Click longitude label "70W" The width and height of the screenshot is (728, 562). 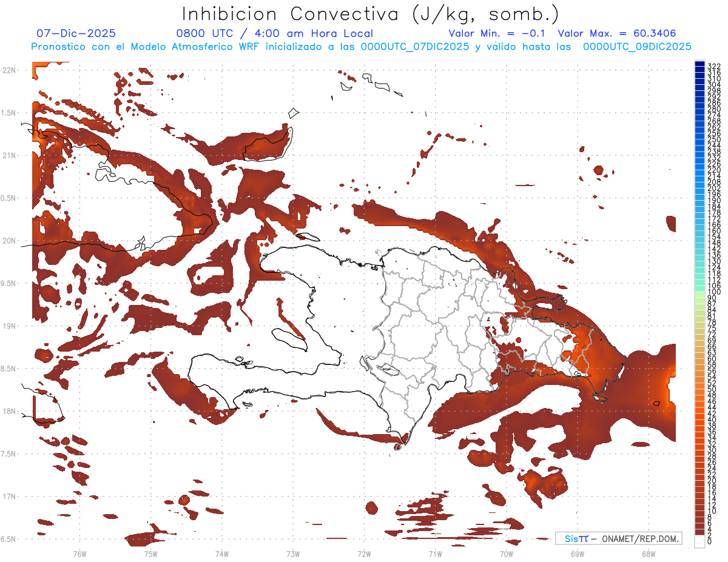pos(507,554)
